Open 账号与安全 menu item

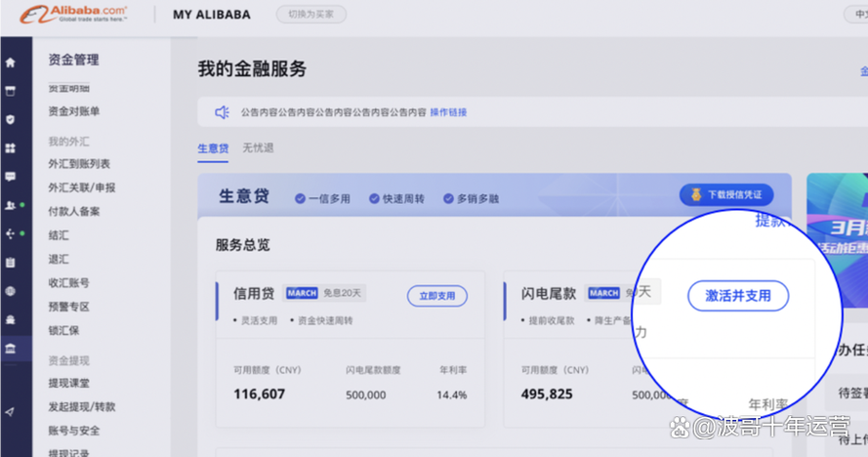(73, 431)
